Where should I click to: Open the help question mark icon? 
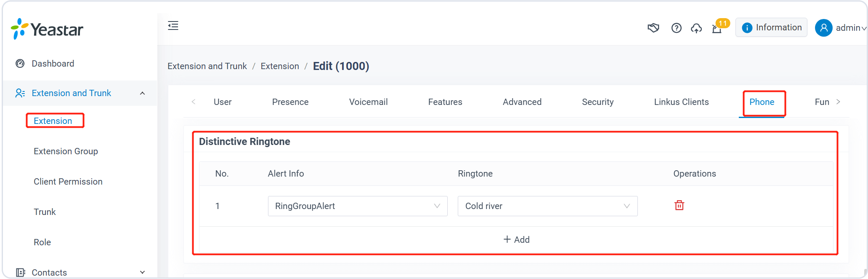[676, 28]
